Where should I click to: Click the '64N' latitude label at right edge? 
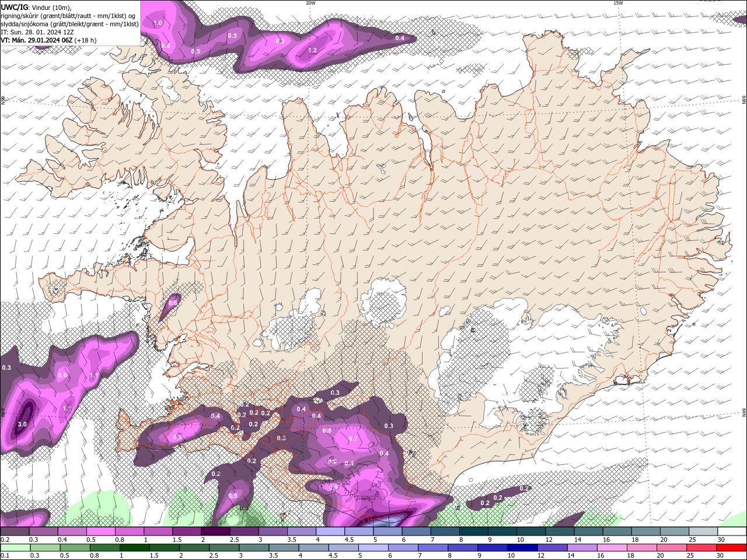click(x=744, y=412)
